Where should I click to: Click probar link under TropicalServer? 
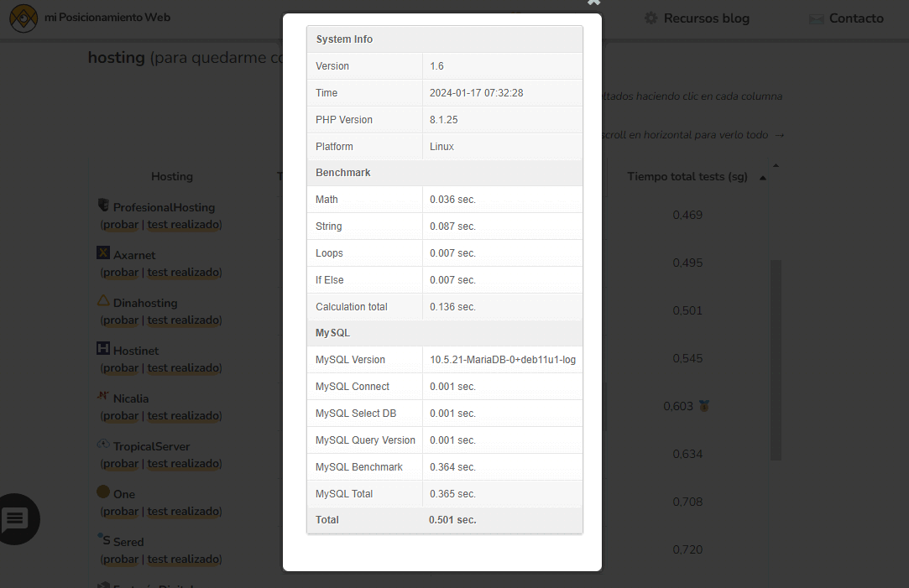click(121, 464)
